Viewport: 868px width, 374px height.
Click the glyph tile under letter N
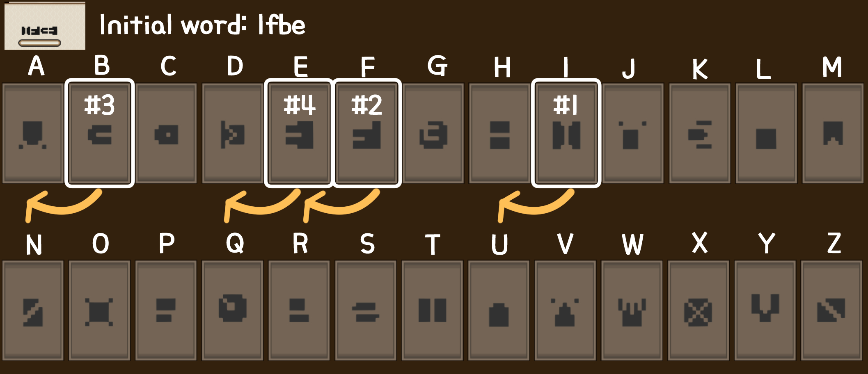coord(33,310)
